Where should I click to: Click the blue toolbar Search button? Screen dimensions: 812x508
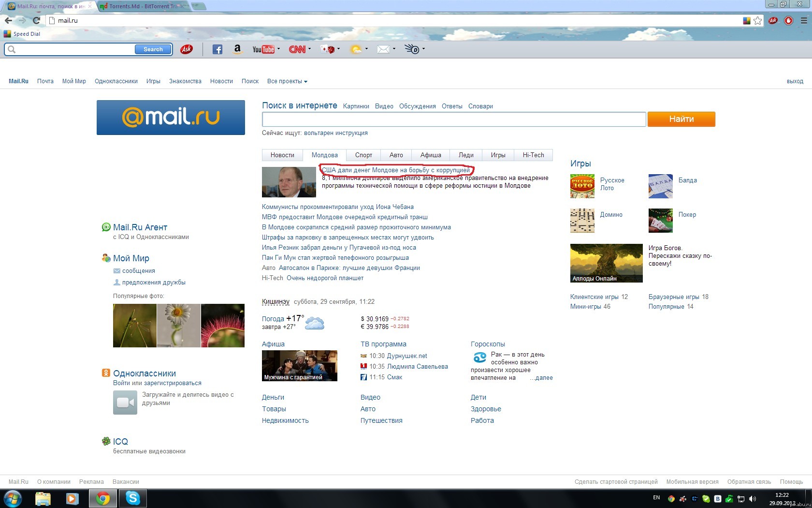(x=153, y=49)
